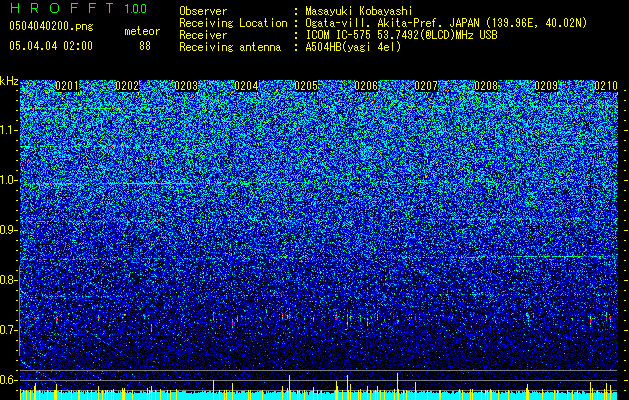Click the 0208 time marker
The image size is (629, 400).
486,86
